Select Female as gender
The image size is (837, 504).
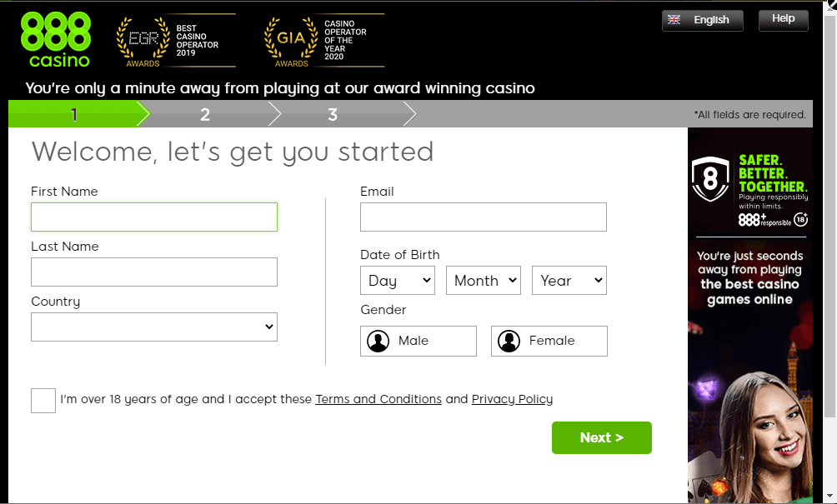[x=549, y=341]
